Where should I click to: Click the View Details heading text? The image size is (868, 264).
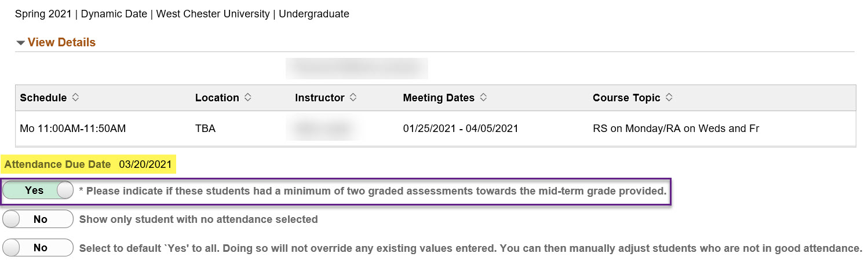[x=61, y=42]
